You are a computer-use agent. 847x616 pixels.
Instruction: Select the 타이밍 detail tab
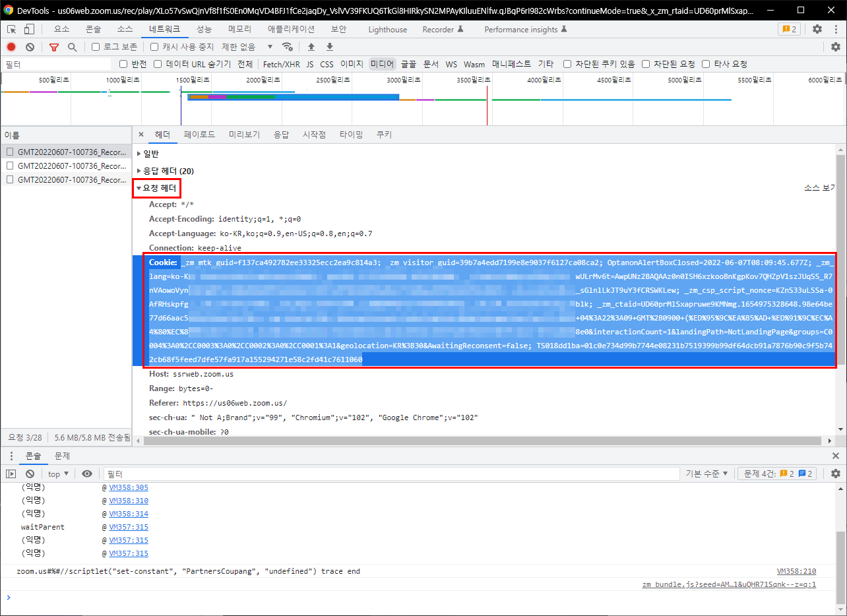(x=351, y=134)
